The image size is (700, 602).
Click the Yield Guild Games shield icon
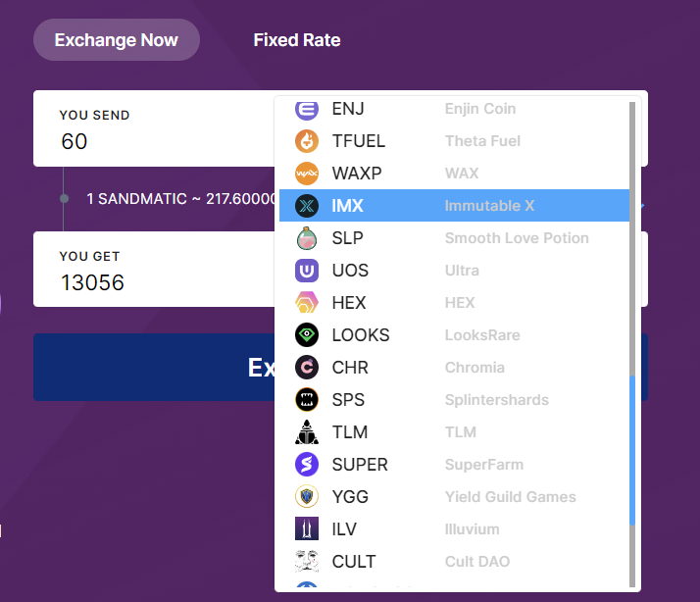point(307,497)
